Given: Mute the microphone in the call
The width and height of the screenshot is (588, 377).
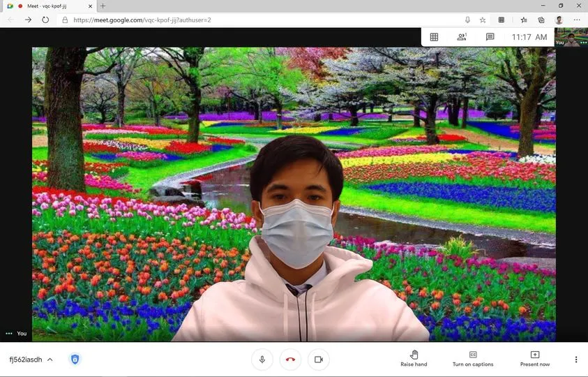Looking at the screenshot, I should click(x=262, y=360).
